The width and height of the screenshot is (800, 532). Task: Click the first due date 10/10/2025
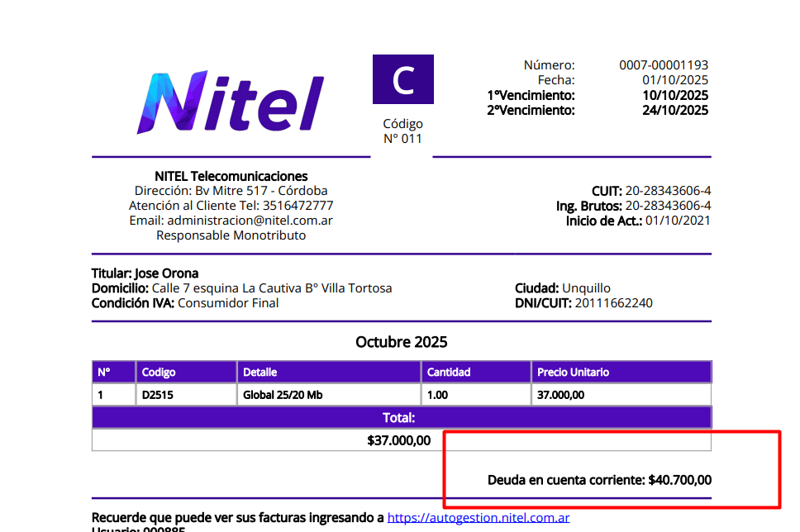click(x=675, y=95)
